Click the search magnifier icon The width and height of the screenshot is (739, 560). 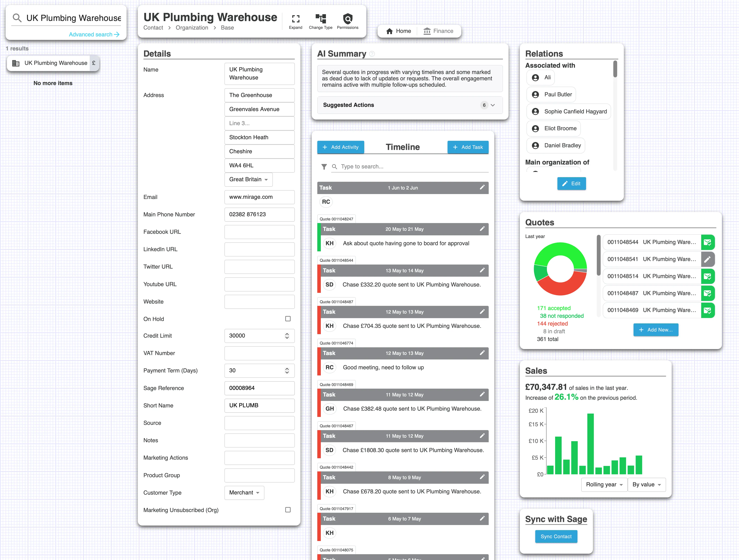click(17, 18)
